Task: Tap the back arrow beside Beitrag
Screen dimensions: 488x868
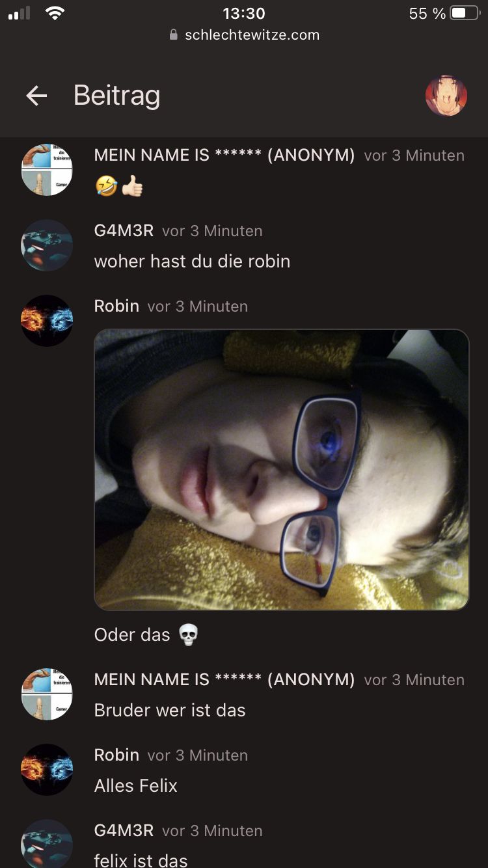Action: point(36,96)
